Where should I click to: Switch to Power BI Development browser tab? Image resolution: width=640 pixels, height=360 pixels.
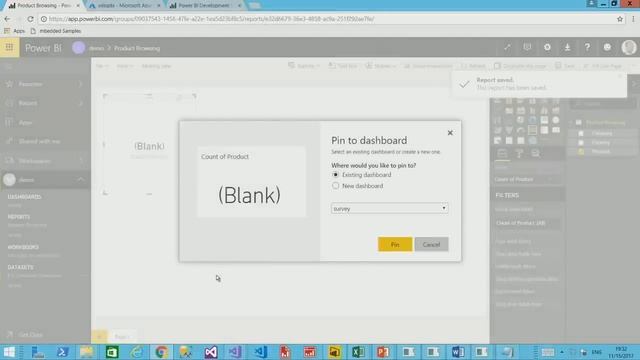point(204,5)
